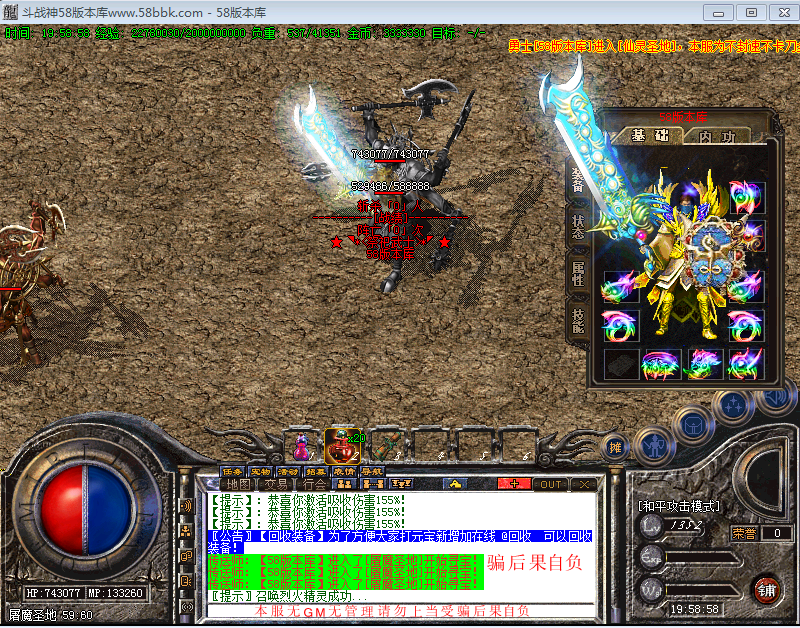This screenshot has width=800, height=628.
Task: Open the 地图 map button
Action: 238,485
